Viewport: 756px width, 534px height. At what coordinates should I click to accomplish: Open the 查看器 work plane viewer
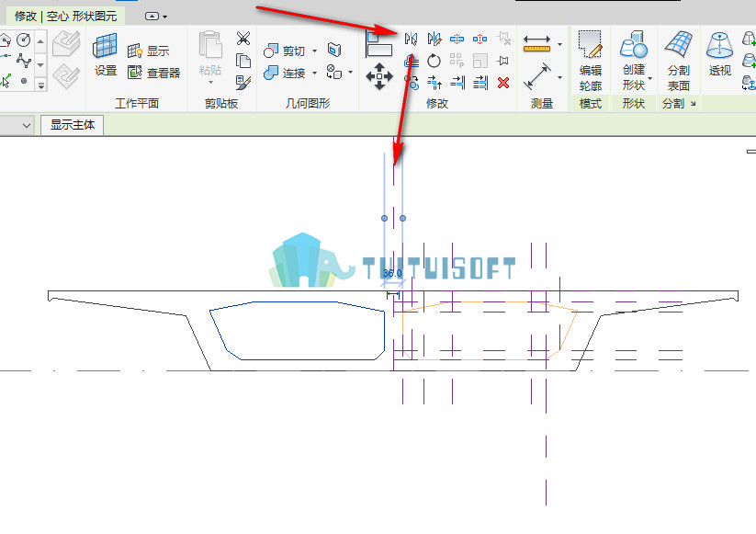point(153,73)
